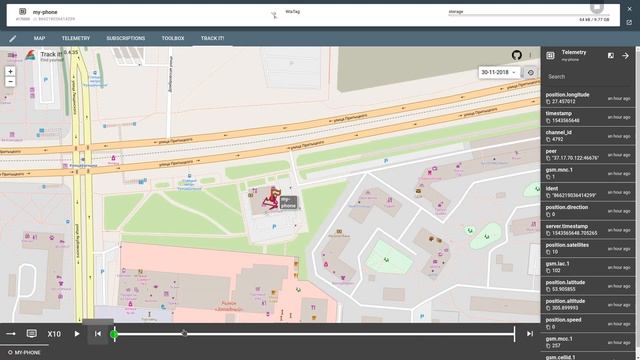Select the position.longitude telemetry row
Viewport: 640px width, 360px height.
point(588,98)
